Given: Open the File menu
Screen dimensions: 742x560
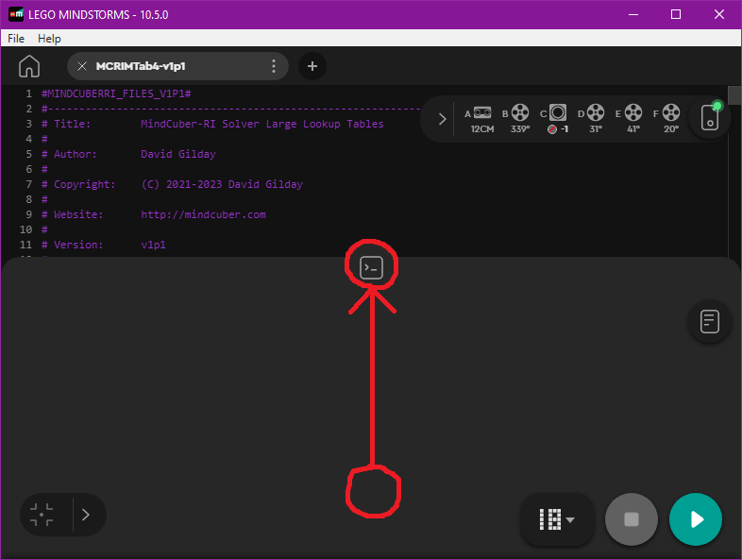Looking at the screenshot, I should coord(16,39).
